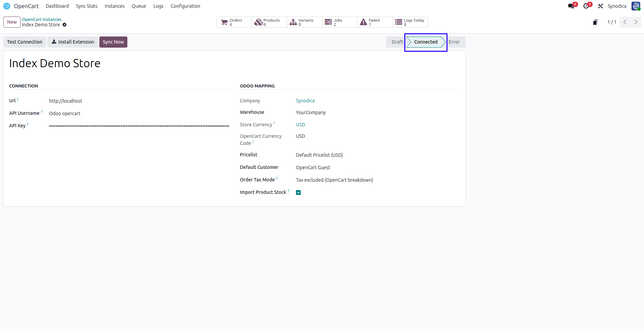The image size is (644, 331).
Task: Open the Logs menu
Action: (x=158, y=6)
